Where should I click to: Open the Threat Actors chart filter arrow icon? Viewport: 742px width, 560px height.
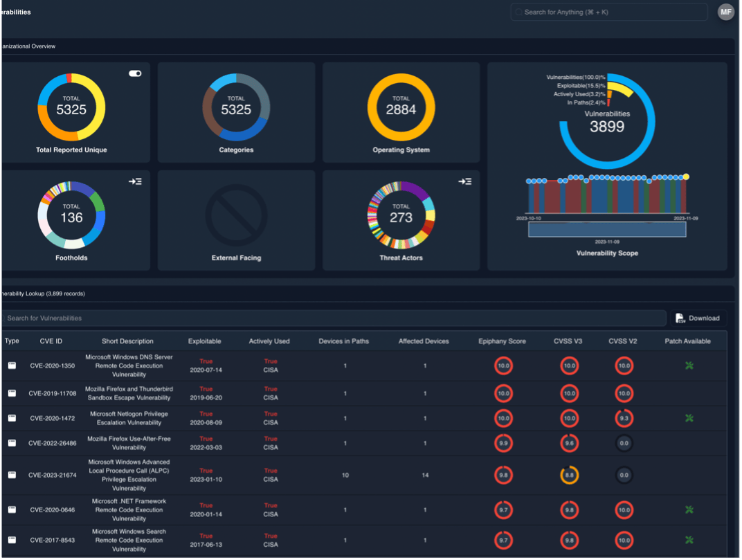pos(465,181)
